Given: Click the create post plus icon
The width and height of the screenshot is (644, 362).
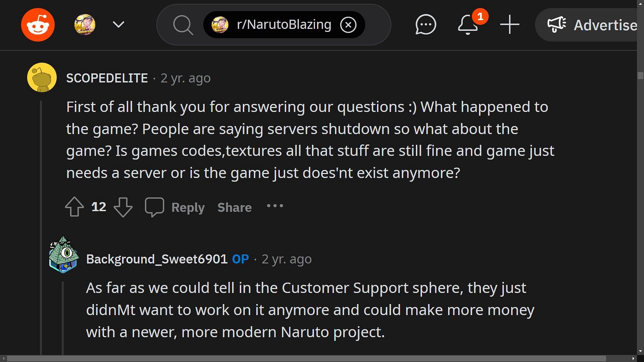Looking at the screenshot, I should 510,24.
